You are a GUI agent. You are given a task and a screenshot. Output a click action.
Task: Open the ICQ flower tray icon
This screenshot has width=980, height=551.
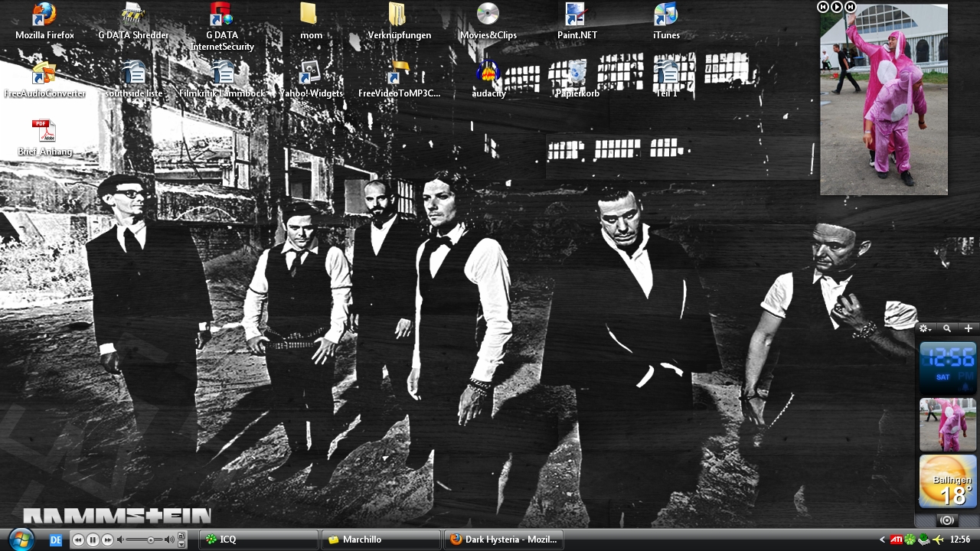click(x=910, y=540)
